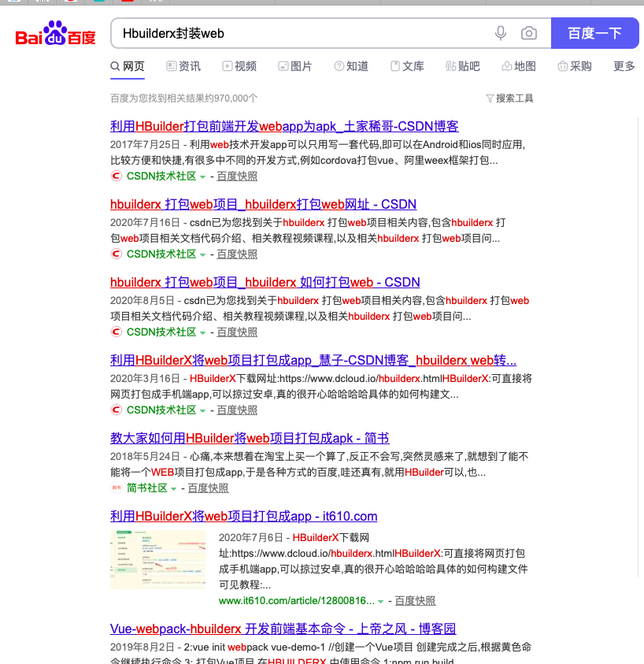Open 百度快照 for the first result
Screen dimensions: 644x664
[237, 176]
